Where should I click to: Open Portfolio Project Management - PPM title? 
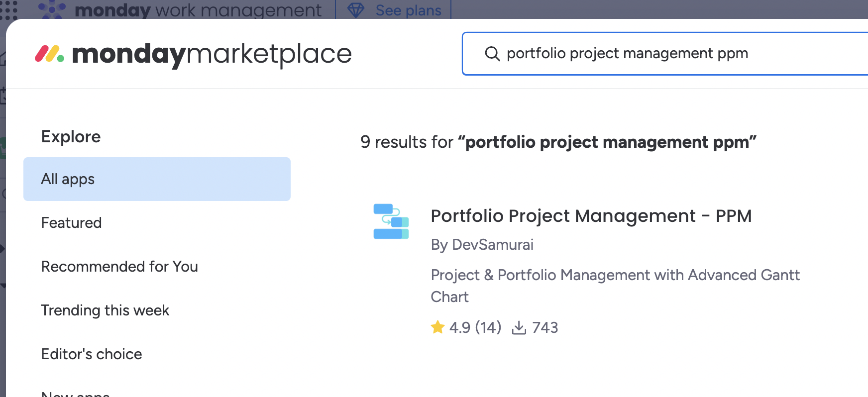(591, 216)
